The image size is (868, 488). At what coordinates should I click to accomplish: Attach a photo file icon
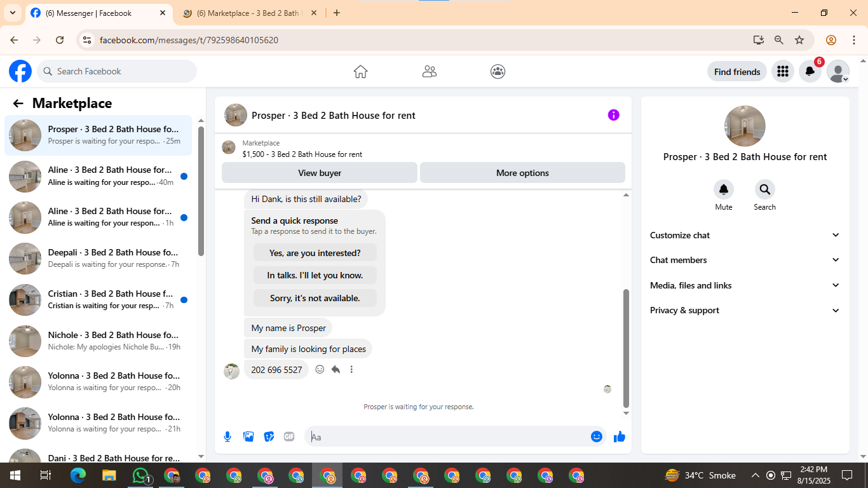click(x=248, y=437)
